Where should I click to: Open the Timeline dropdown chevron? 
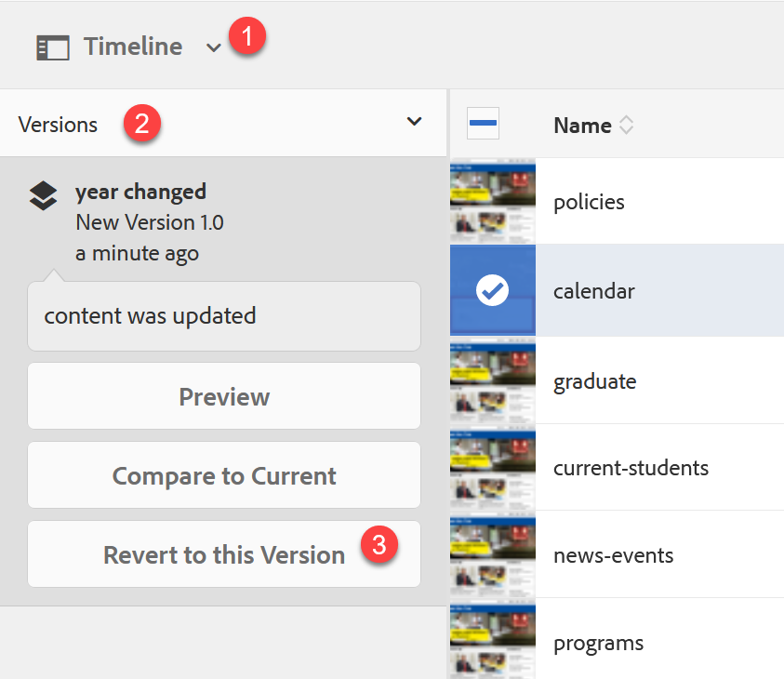pyautogui.click(x=214, y=48)
